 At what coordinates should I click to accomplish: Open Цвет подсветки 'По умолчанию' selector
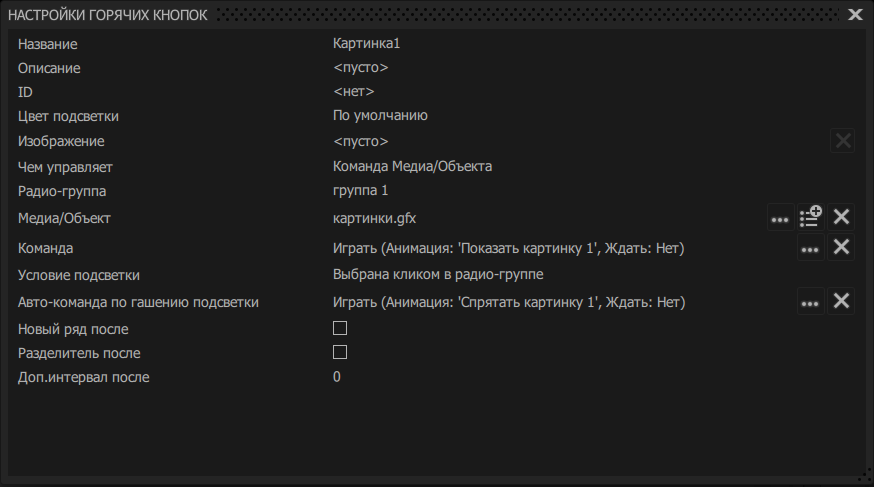tap(380, 116)
